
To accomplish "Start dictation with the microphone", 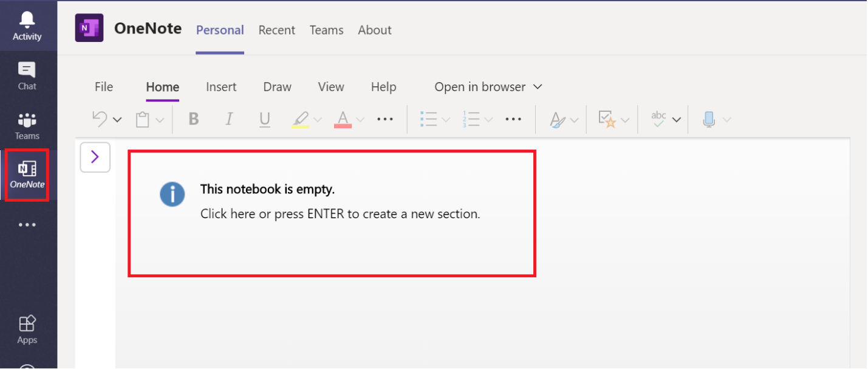I will tap(709, 119).
